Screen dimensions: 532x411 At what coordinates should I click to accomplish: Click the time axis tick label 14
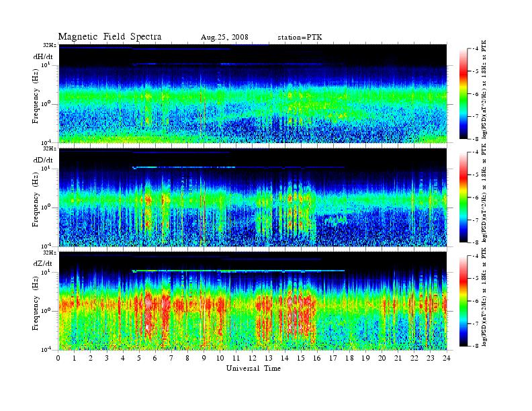(285, 358)
